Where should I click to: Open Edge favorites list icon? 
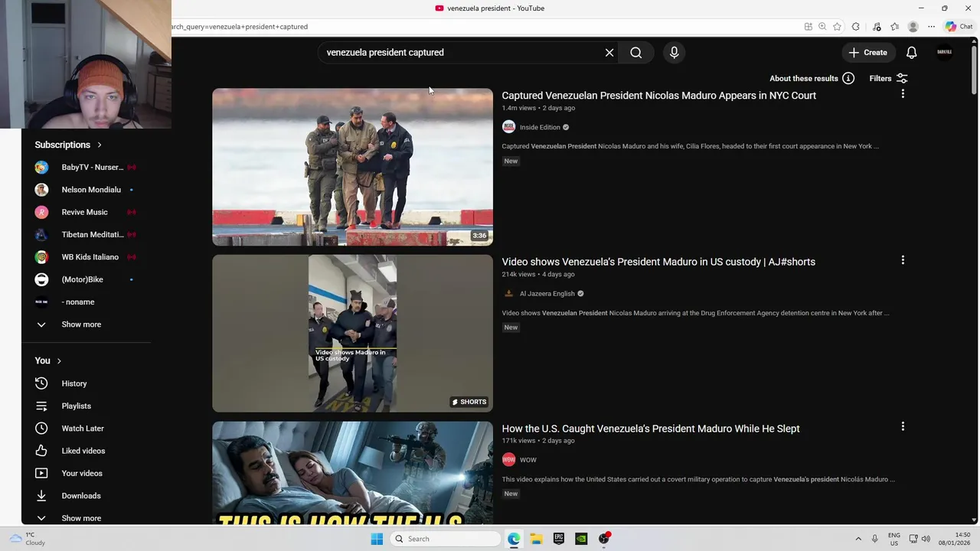coord(894,27)
